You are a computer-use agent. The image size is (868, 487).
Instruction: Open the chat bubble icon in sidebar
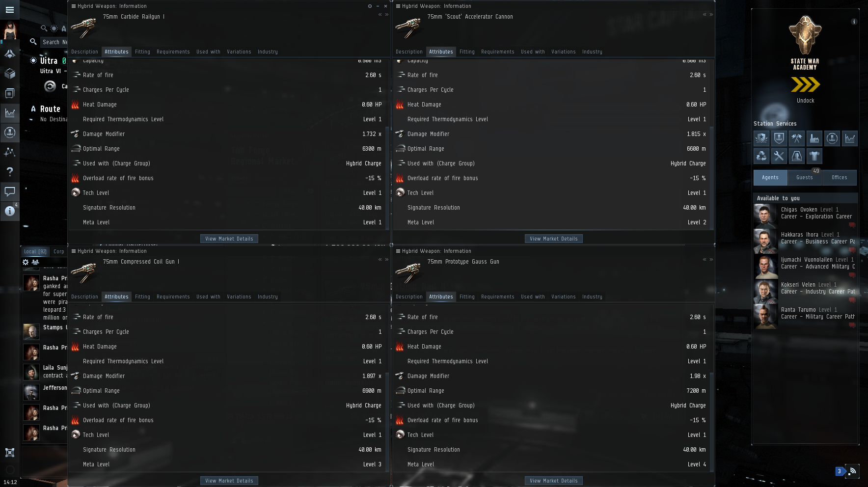click(10, 191)
